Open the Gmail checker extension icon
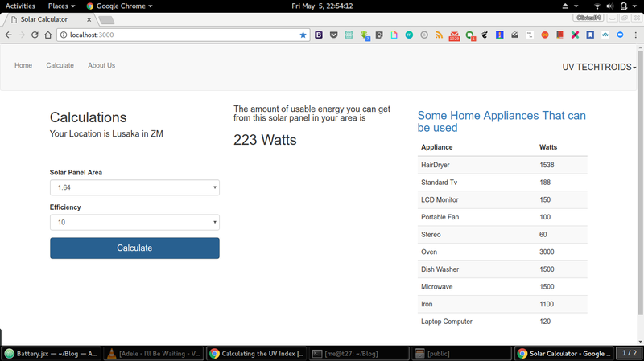 pos(454,35)
